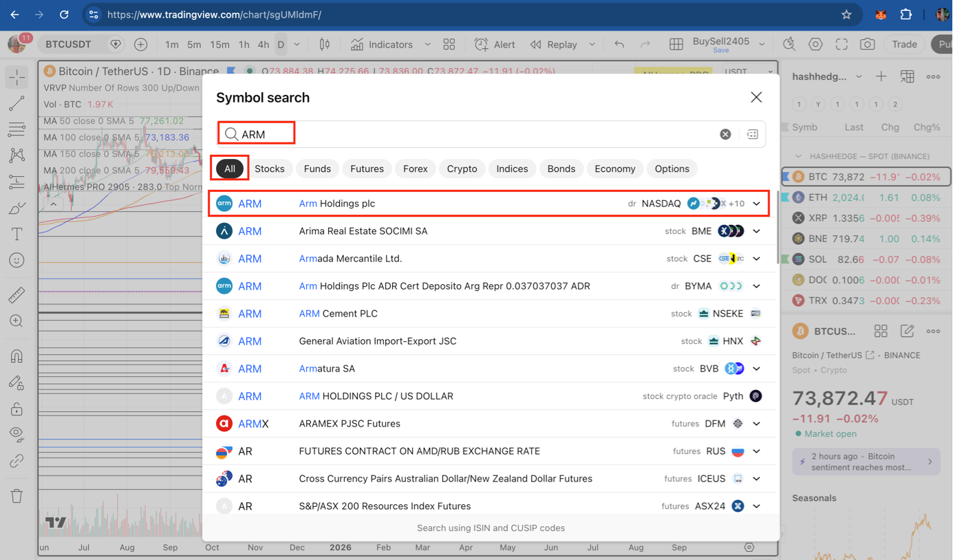953x560 pixels.
Task: Switch to the Crypto filter tab
Action: pyautogui.click(x=462, y=169)
